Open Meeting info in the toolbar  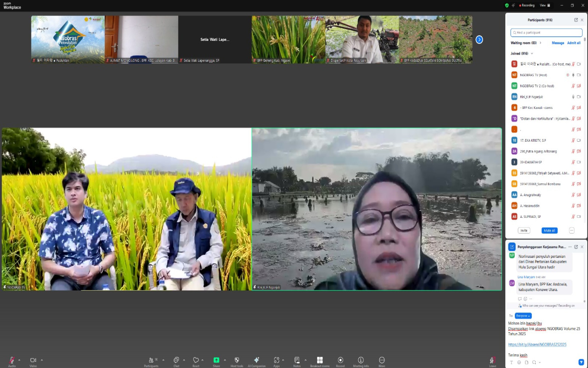click(x=361, y=360)
